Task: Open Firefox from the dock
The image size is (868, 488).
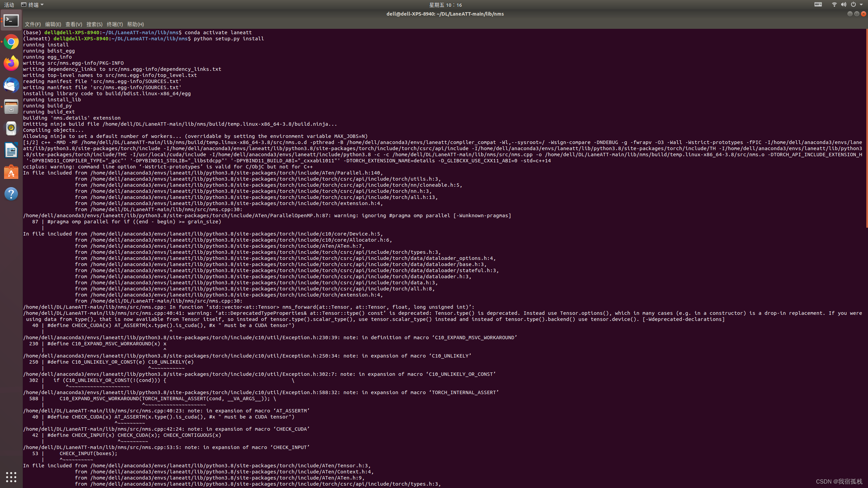Action: click(11, 63)
